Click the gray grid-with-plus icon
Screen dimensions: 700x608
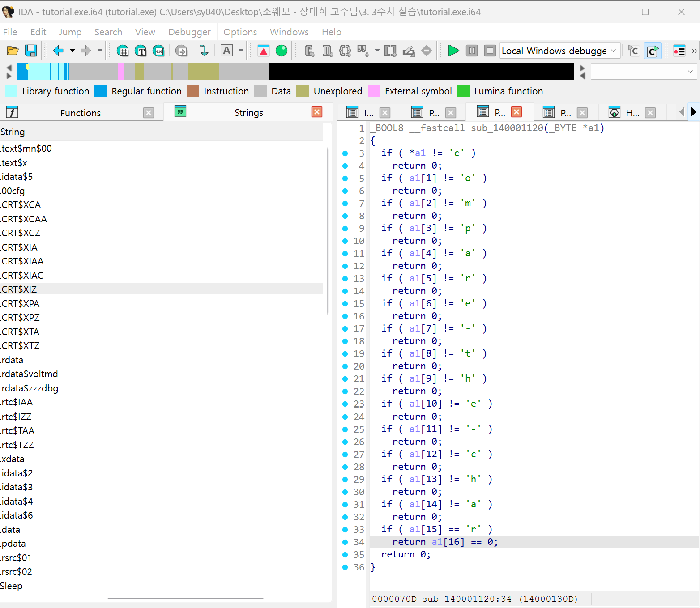pyautogui.click(x=363, y=51)
